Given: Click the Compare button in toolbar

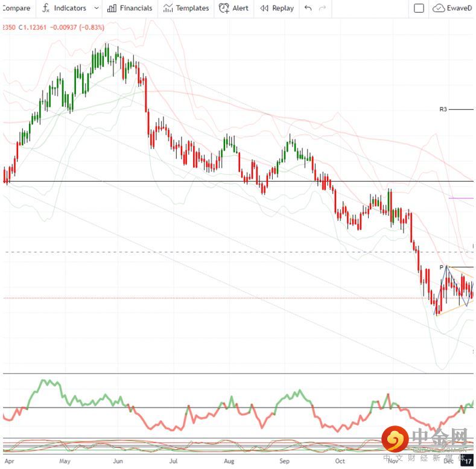Looking at the screenshot, I should pos(16,8).
